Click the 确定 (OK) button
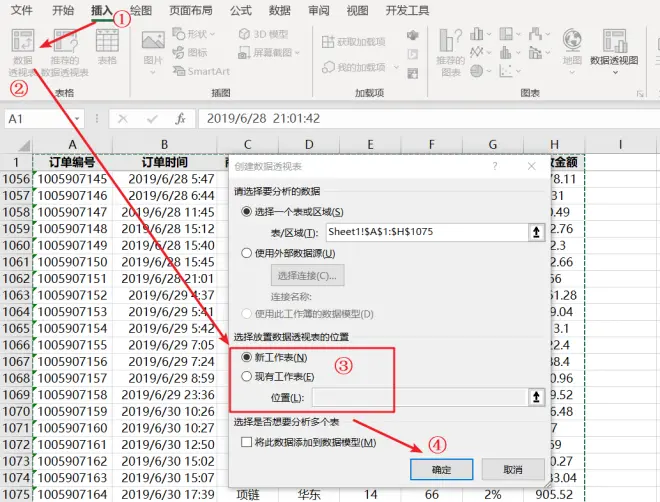The width and height of the screenshot is (660, 502). (442, 470)
